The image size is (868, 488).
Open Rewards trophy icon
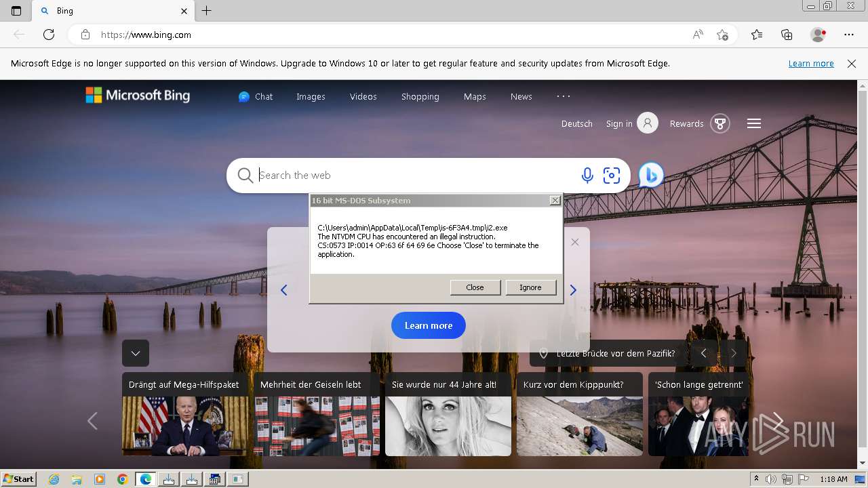720,123
